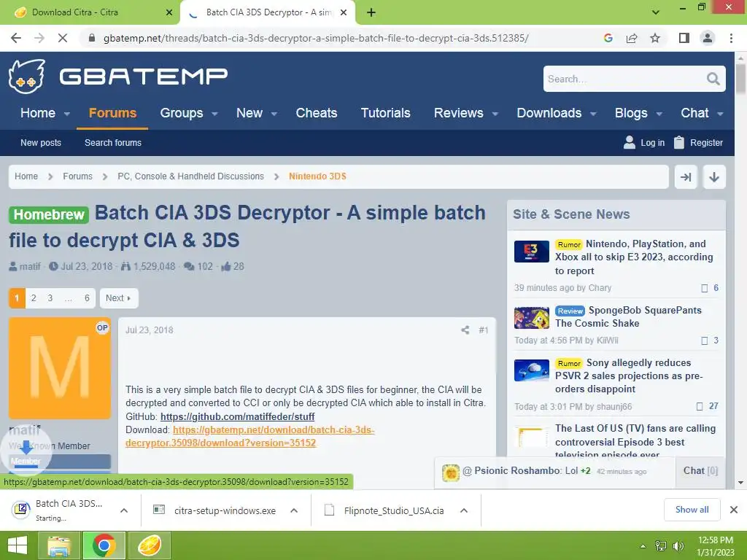Viewport: 747px width, 560px height.
Task: Click the jump-to-sidebar arrow icon in breadcrumb
Action: click(x=686, y=177)
